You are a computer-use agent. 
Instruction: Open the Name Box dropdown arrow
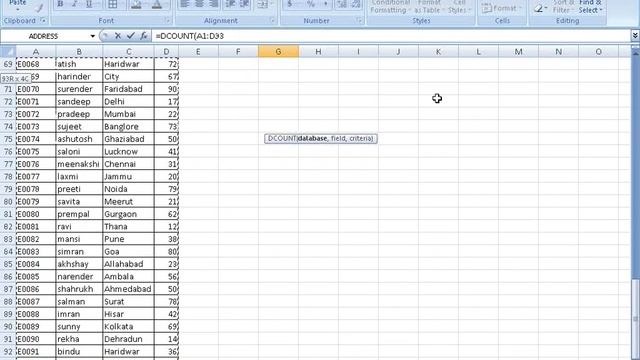coord(93,36)
